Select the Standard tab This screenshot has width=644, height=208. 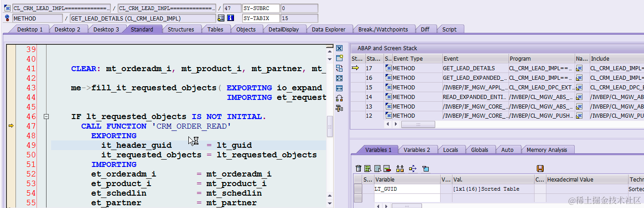(142, 29)
